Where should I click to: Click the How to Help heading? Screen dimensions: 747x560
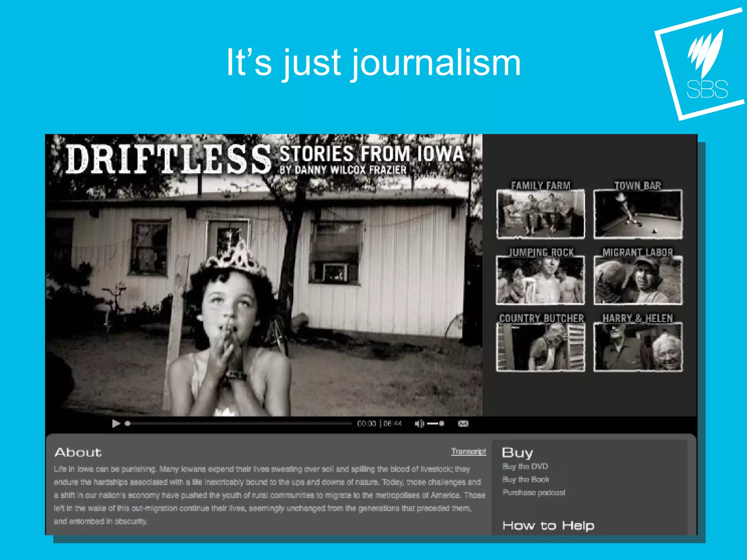point(548,525)
